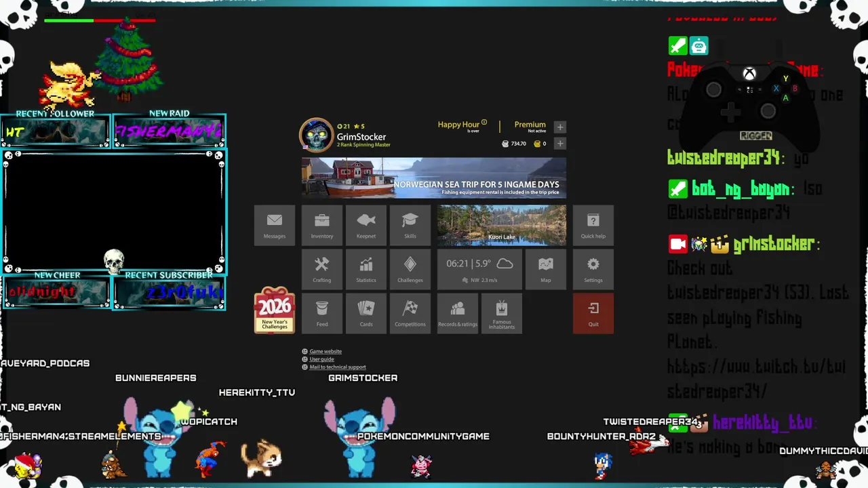
Task: Click the plus button beside the gold coin balance
Action: coord(559,143)
